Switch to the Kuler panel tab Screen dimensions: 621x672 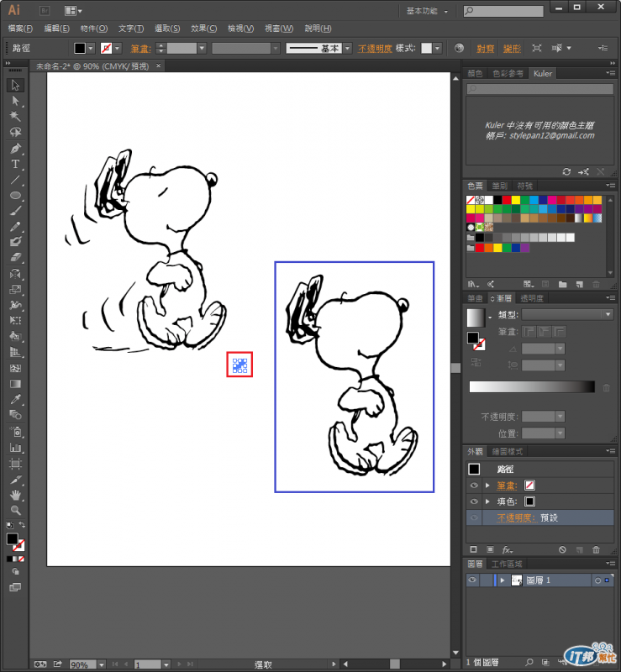(543, 73)
